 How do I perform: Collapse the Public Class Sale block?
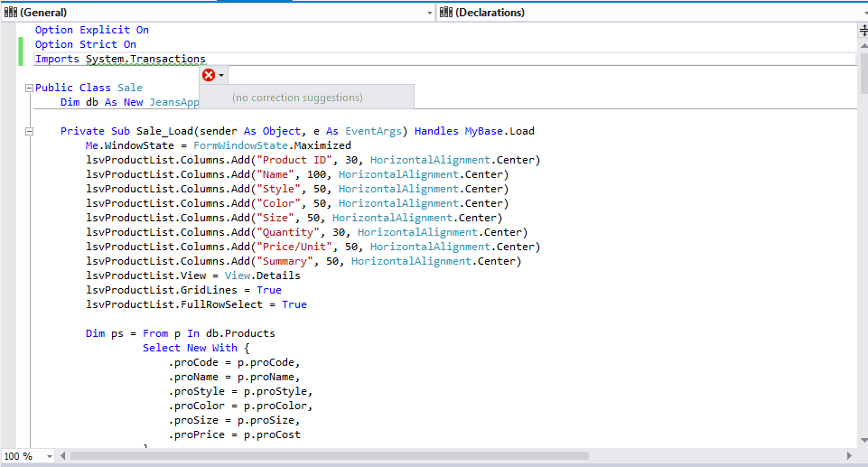29,88
